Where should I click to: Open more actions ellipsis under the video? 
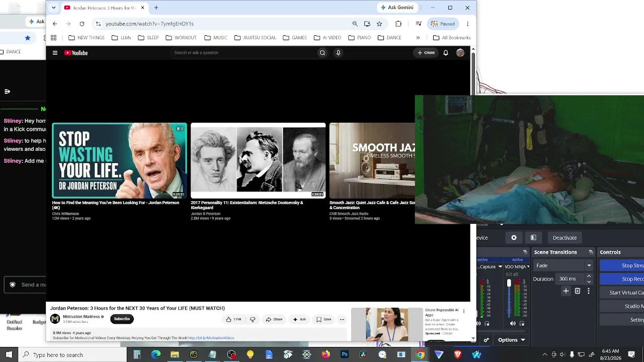point(342,319)
